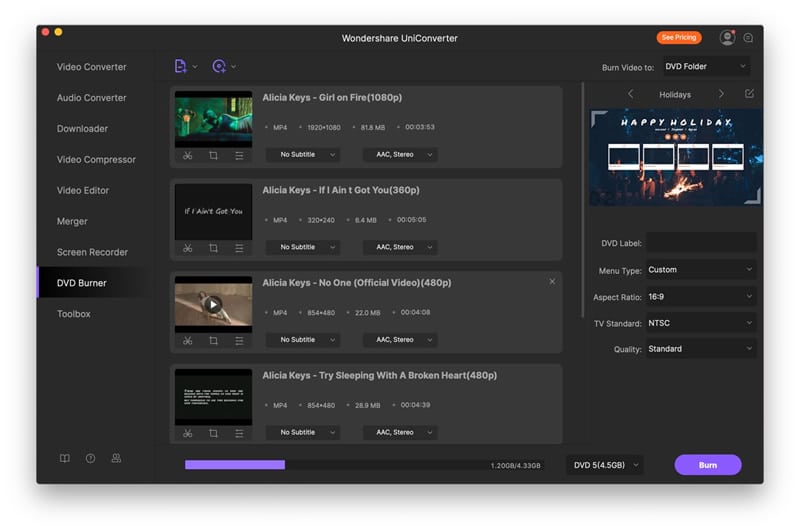Image resolution: width=800 pixels, height=532 pixels.
Task: Trim the No One video with scissors
Action: [x=188, y=341]
